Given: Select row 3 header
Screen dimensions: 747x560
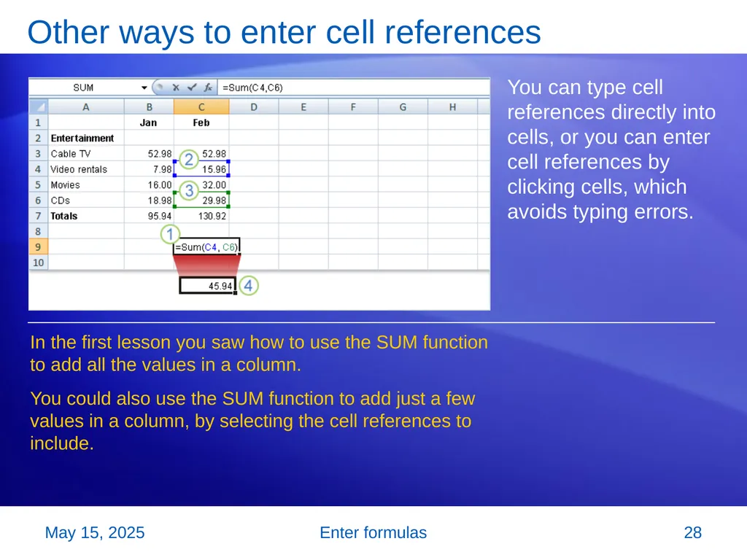Looking at the screenshot, I should (39, 154).
